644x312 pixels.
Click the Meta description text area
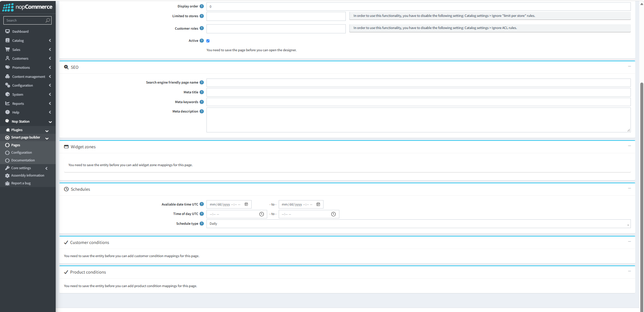418,120
